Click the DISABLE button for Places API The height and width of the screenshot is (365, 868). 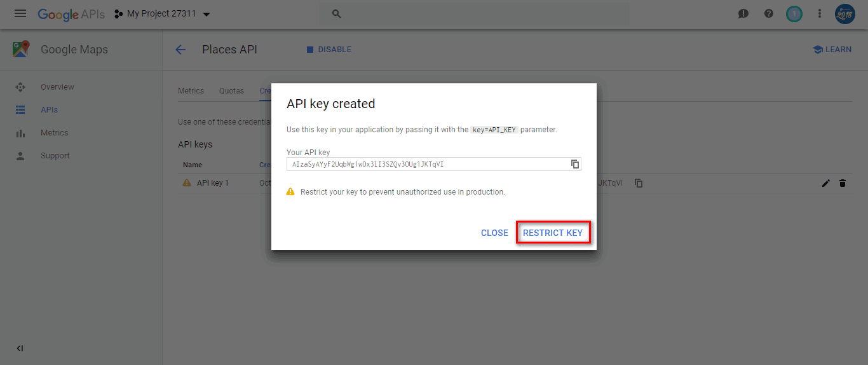point(329,50)
